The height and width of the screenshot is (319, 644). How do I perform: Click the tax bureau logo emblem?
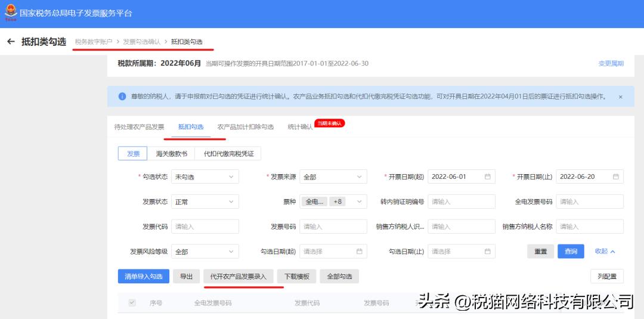pyautogui.click(x=11, y=13)
